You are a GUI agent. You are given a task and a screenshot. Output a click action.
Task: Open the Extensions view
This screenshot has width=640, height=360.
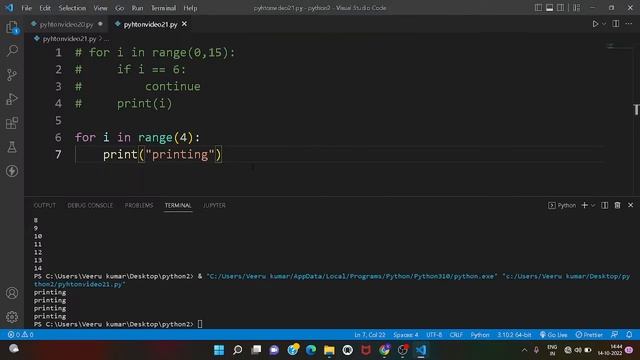12,123
